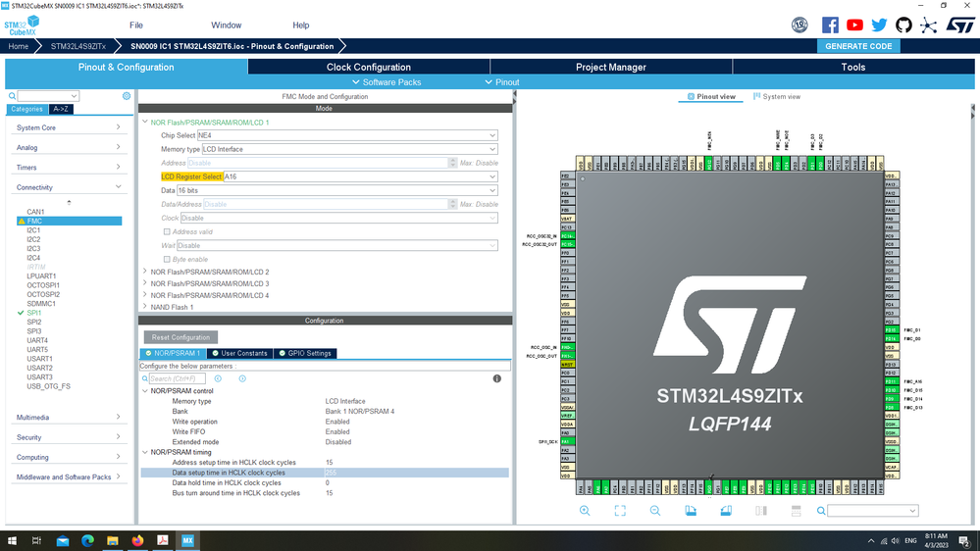Open the Mail app in the taskbar
The width and height of the screenshot is (980, 551).
click(63, 541)
